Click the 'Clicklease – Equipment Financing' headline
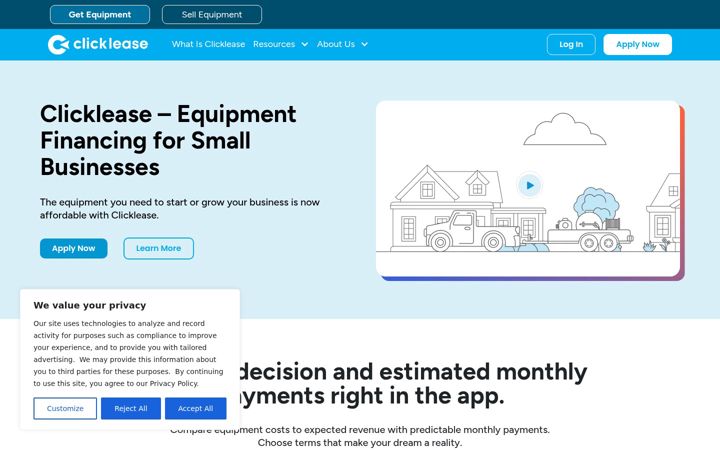Image resolution: width=720 pixels, height=450 pixels. point(168,141)
